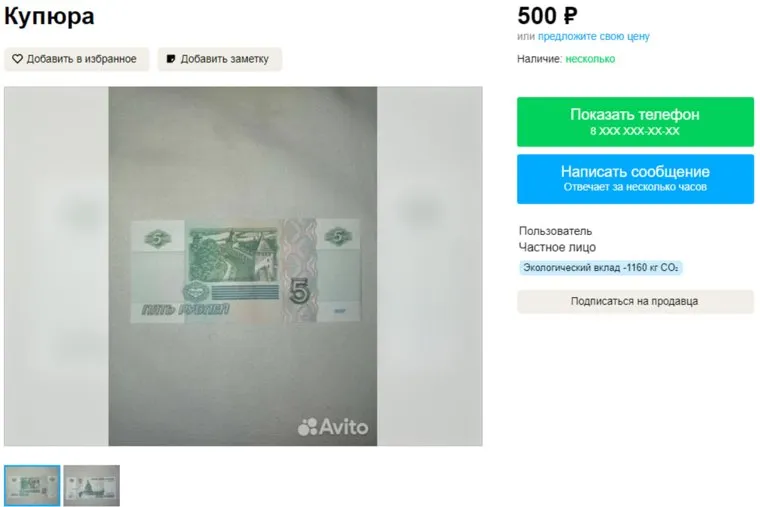The height and width of the screenshot is (507, 760).
Task: Follow the предложите свою цену link
Action: (594, 36)
